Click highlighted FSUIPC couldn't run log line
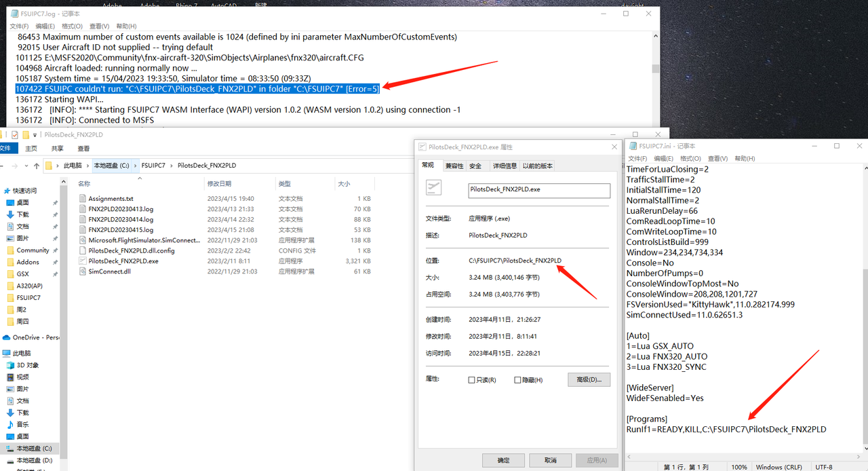Image resolution: width=868 pixels, height=471 pixels. pos(197,88)
